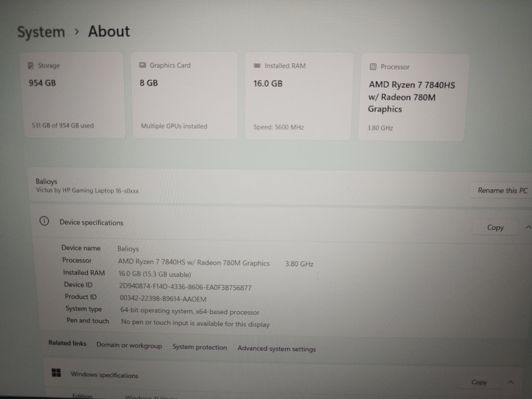Click the 3.80 GHz text in Processor card

(x=380, y=128)
